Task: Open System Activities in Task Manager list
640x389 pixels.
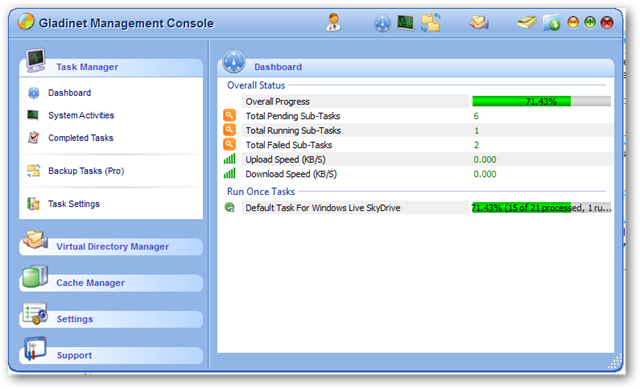Action: point(81,116)
